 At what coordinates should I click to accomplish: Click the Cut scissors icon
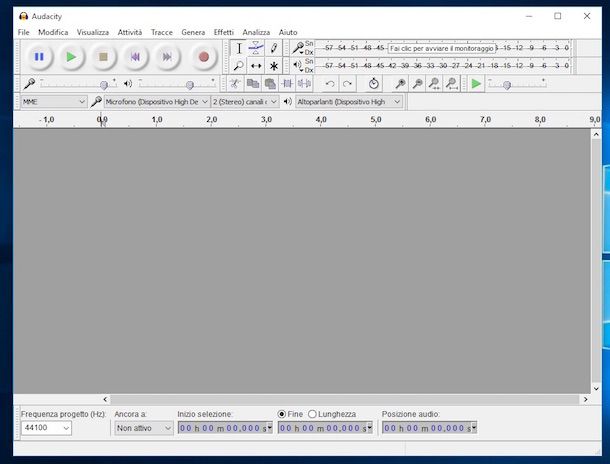tap(235, 84)
